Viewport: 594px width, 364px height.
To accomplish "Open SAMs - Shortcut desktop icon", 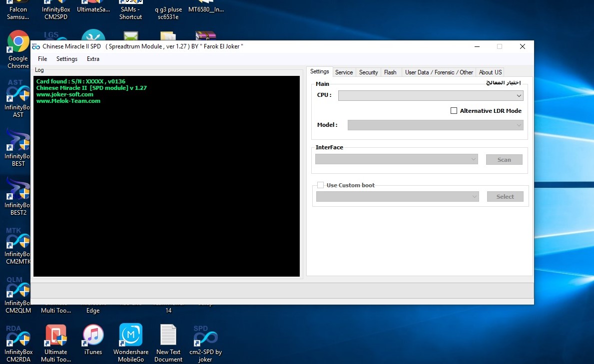I will pos(131,10).
